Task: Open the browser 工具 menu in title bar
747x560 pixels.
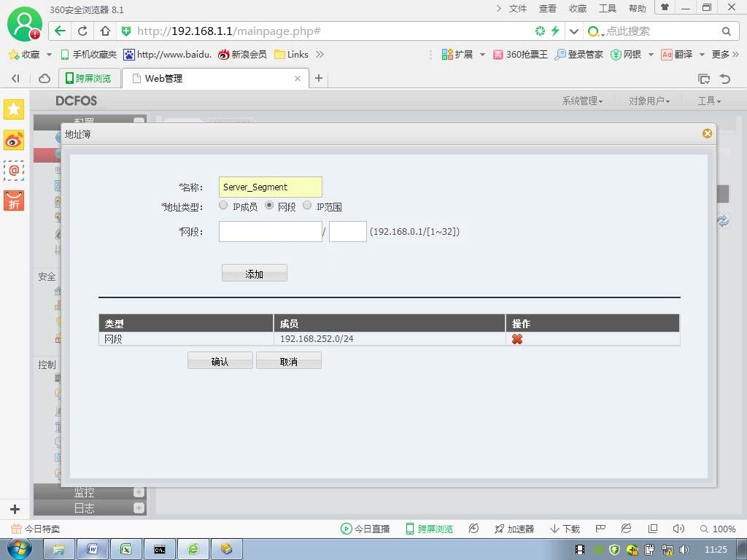Action: click(x=608, y=9)
